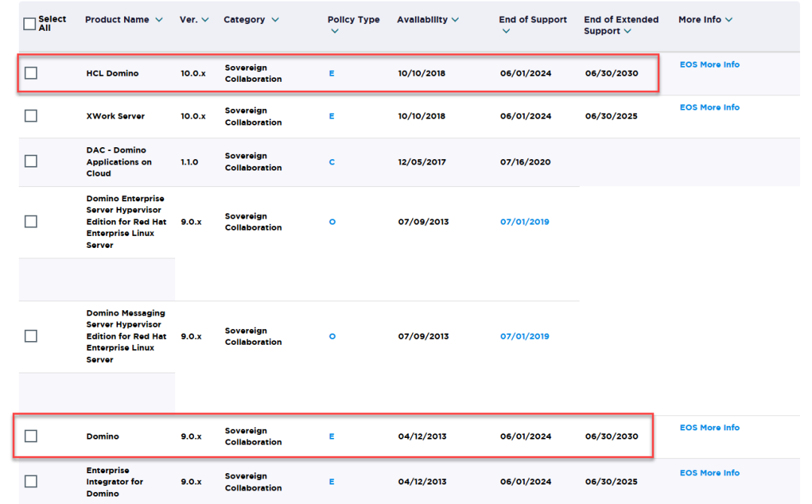Check the Domino Enterprise Server Hypervisor Edition checkbox

click(31, 222)
